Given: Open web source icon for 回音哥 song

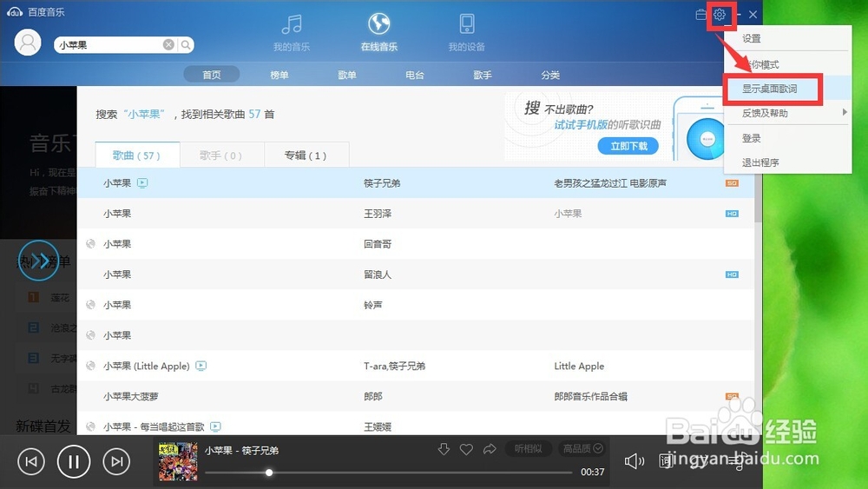Looking at the screenshot, I should 91,244.
